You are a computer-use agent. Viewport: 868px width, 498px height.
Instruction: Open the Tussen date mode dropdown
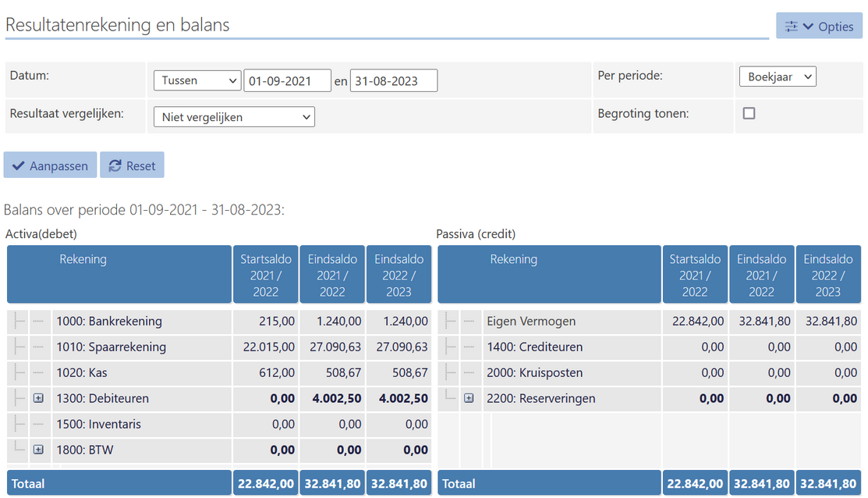(197, 80)
